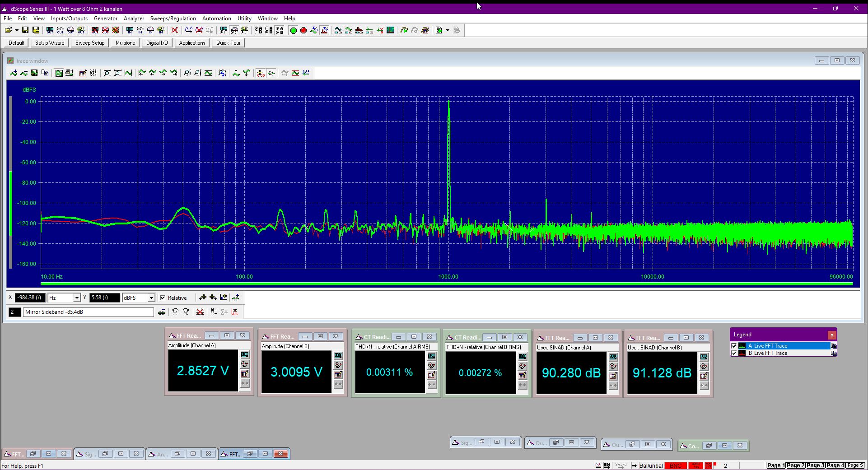Uncheck the A Live FFT Trace legend checkbox
The image size is (868, 470).
[x=734, y=346]
